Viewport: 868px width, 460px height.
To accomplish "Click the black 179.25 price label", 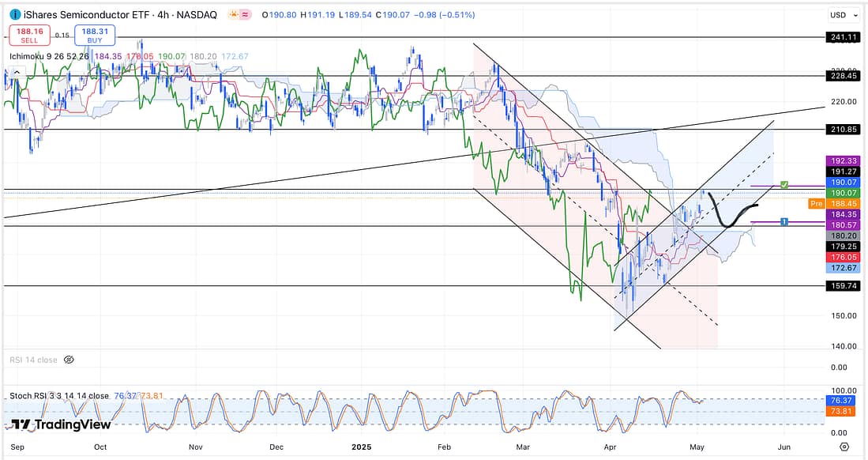I will [x=843, y=247].
